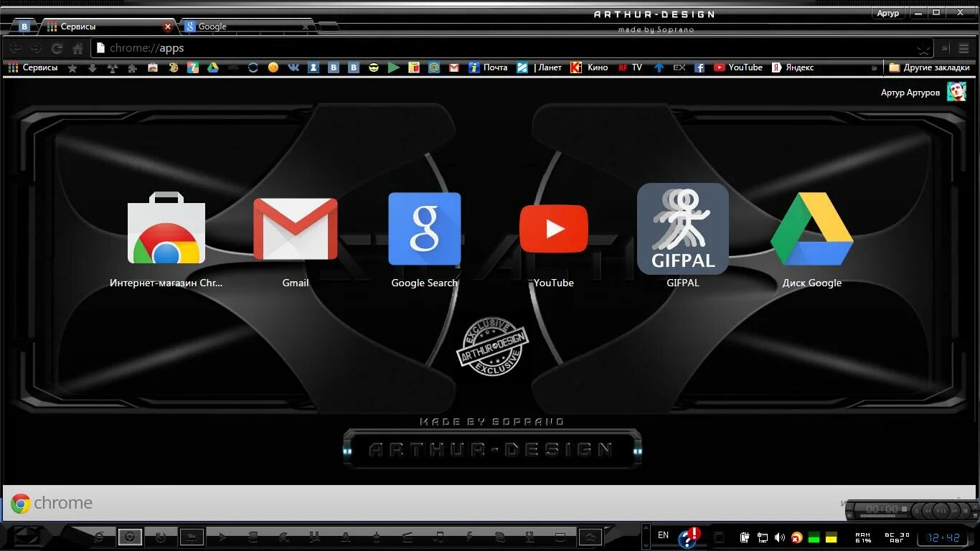980x551 pixels.
Task: Click the chrome logo in footer
Action: pyautogui.click(x=51, y=503)
